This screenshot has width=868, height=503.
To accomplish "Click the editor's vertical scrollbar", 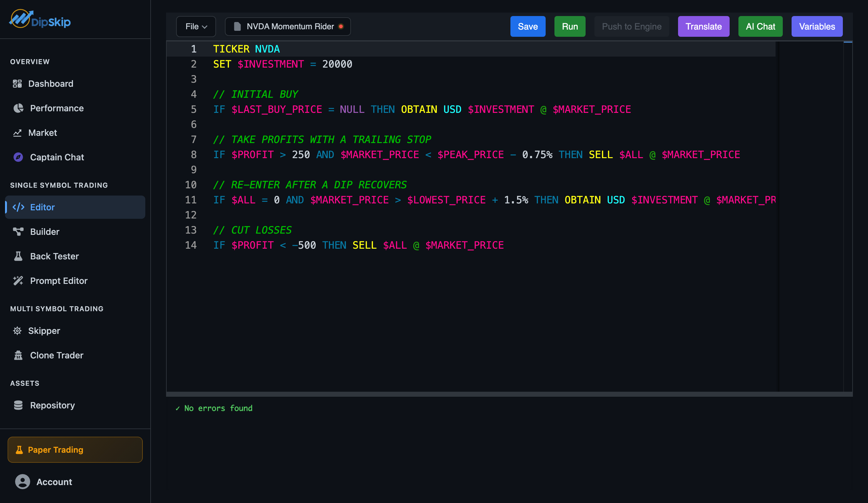I will tap(848, 216).
